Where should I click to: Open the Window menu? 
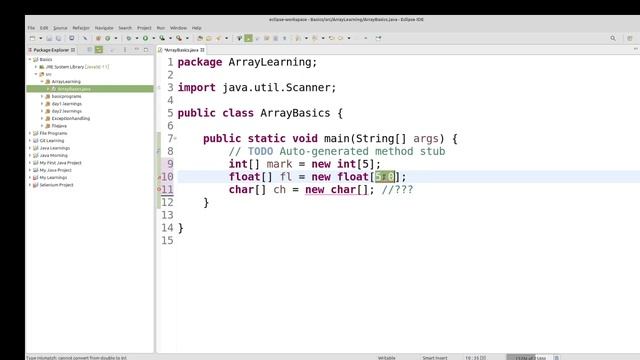coord(178,28)
